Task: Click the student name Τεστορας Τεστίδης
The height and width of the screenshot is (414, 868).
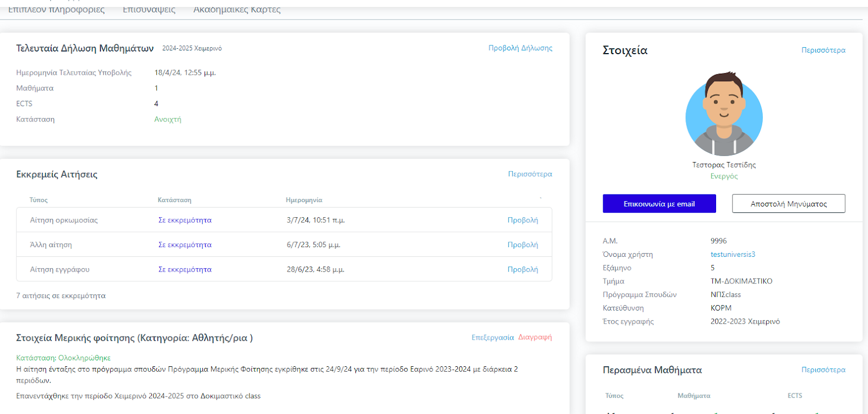Action: (x=724, y=165)
